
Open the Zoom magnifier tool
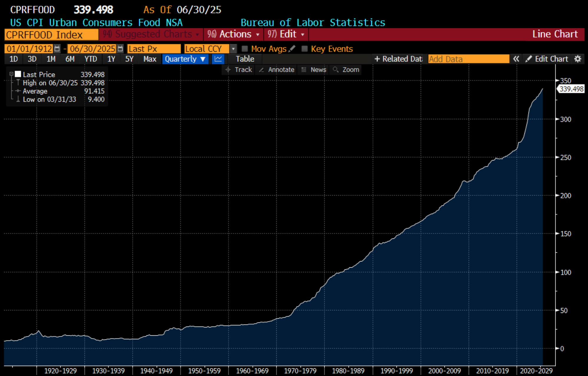tap(346, 70)
